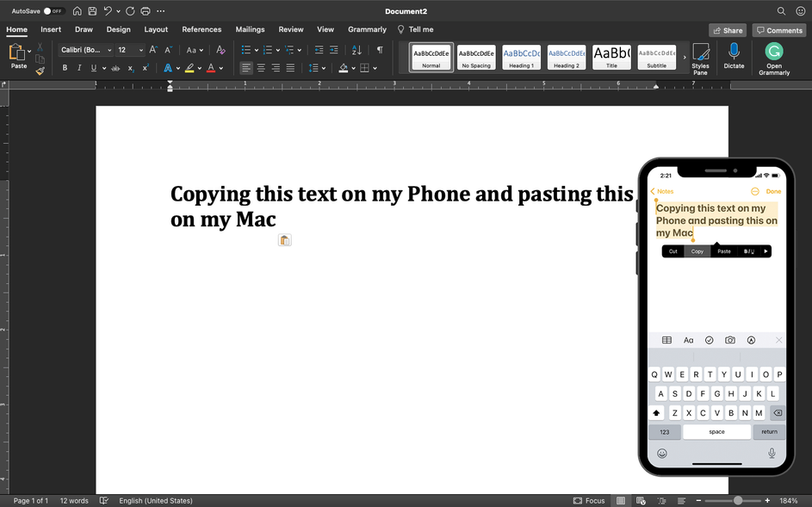Click the Share button
Viewport: 812px width, 507px height.
728,30
